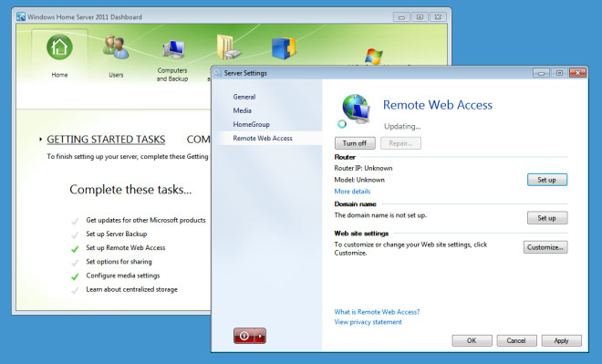Set up the router
Viewport: 602px width, 364px height.
tap(547, 180)
